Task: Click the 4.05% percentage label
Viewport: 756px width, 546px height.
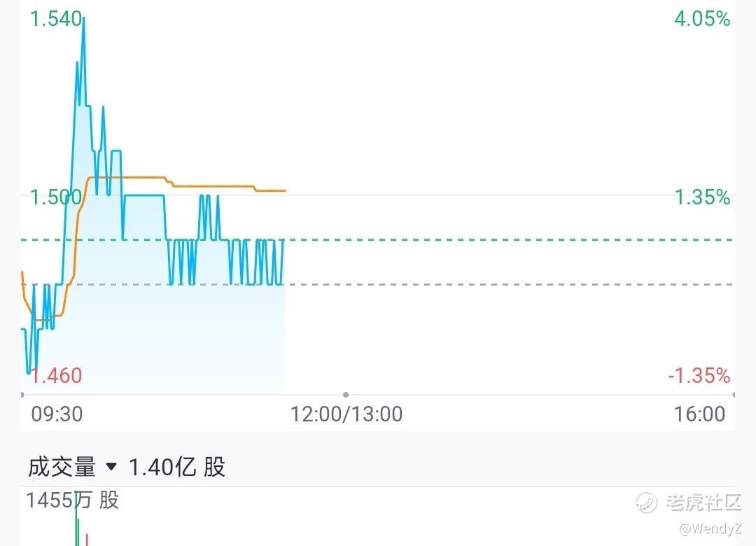Action: tap(702, 19)
